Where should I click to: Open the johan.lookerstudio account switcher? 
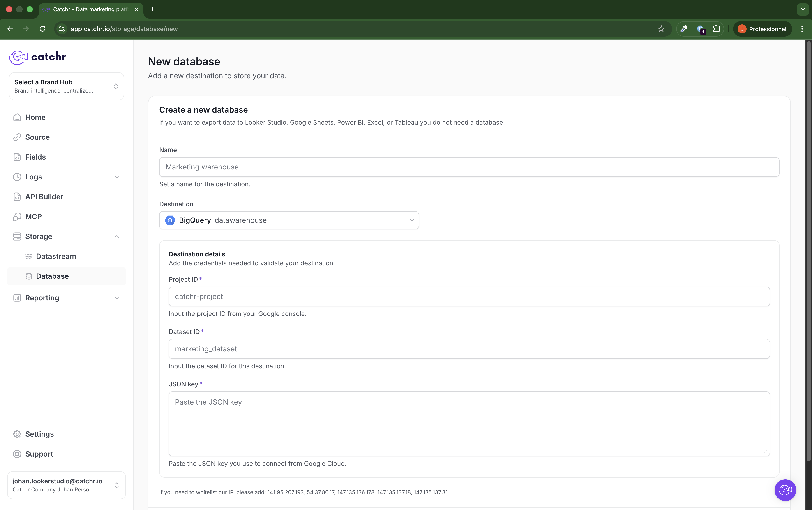click(66, 485)
